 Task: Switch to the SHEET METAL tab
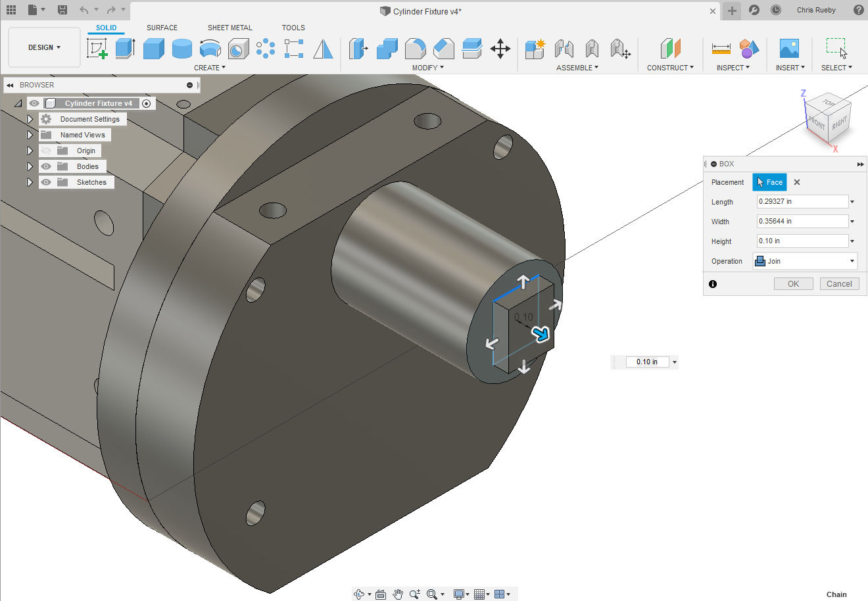pyautogui.click(x=230, y=28)
